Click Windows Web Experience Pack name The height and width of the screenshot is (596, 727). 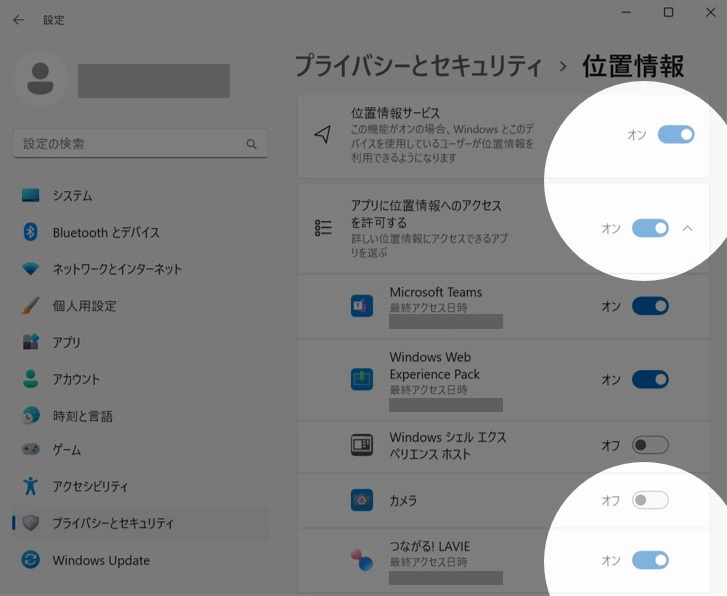pyautogui.click(x=435, y=365)
